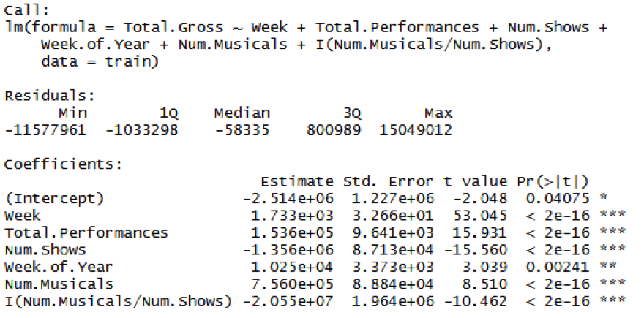
Task: Select the Num.Musicals row label
Action: click(x=59, y=284)
